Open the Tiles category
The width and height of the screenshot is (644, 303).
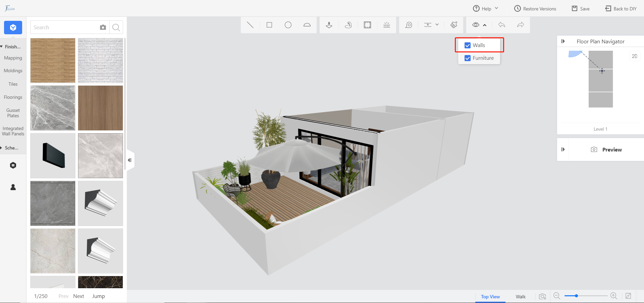(13, 84)
